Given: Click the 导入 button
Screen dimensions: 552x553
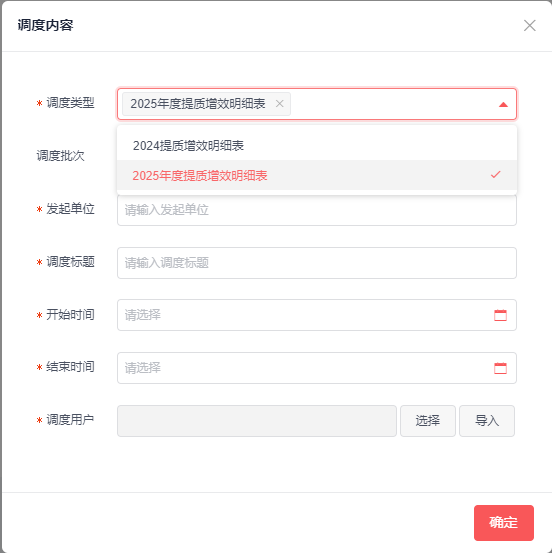Looking at the screenshot, I should point(487,421).
